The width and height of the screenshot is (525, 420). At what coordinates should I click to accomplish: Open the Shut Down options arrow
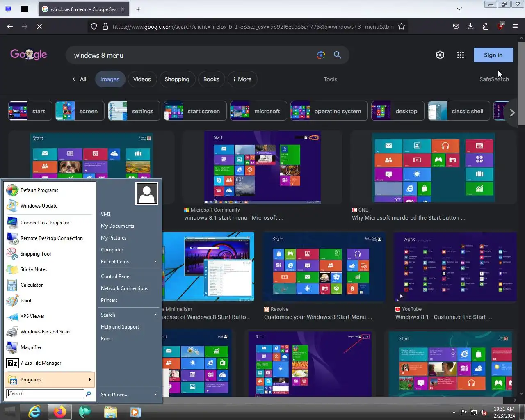(x=155, y=395)
